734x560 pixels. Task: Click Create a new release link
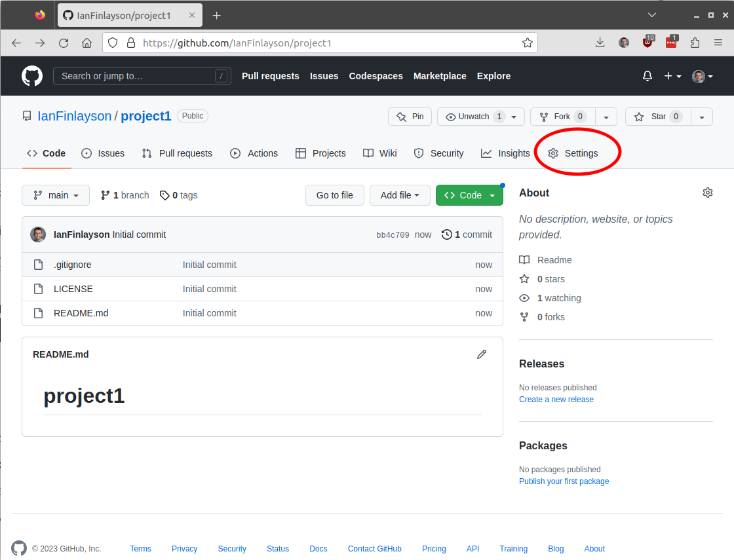point(556,399)
